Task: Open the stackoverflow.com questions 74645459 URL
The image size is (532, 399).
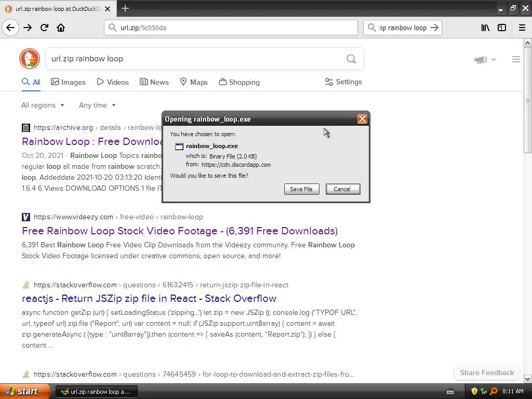Action: tap(194, 374)
